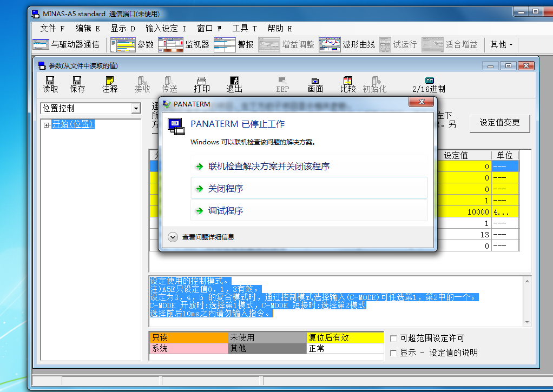Open the 其他 toolbar dropdown
553x392 pixels.
[x=501, y=44]
